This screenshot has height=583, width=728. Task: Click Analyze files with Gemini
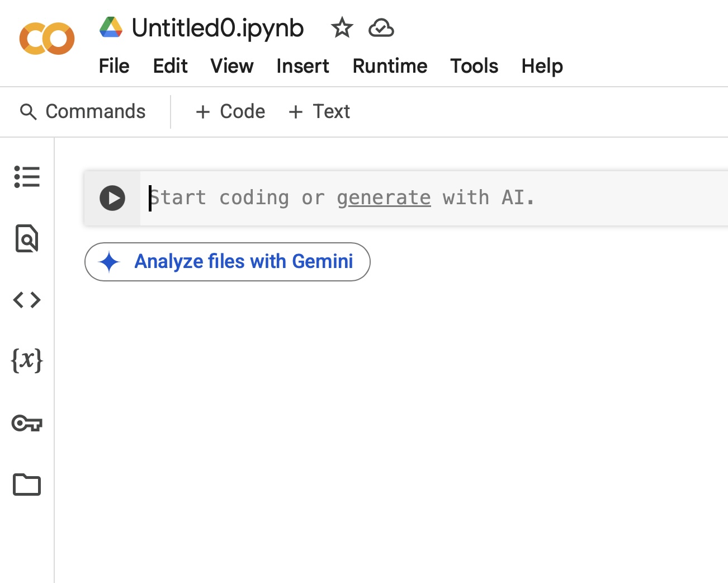(228, 261)
